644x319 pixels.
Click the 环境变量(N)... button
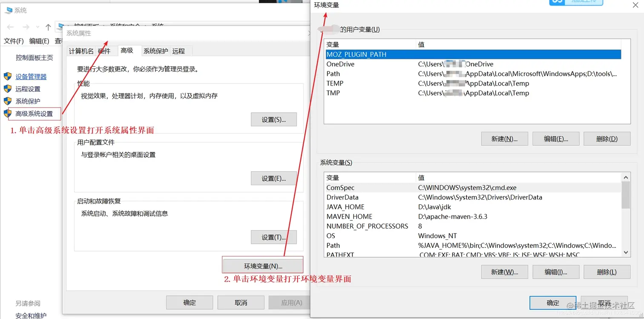pos(263,266)
